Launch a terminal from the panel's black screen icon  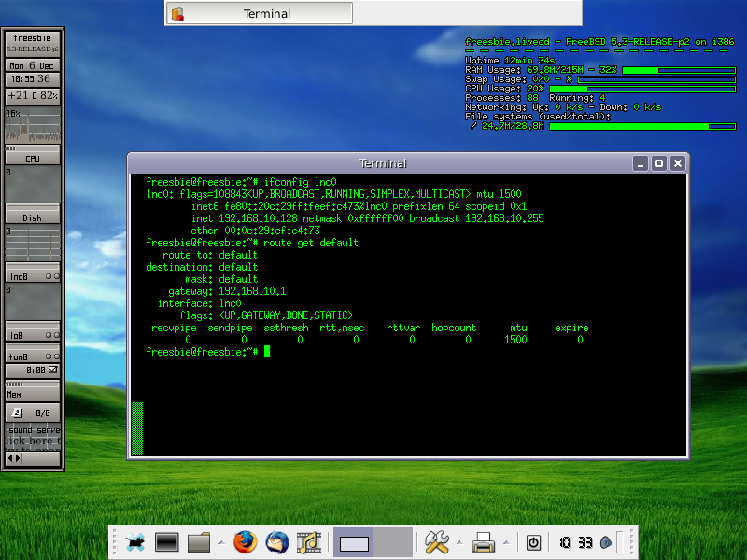pos(167,542)
